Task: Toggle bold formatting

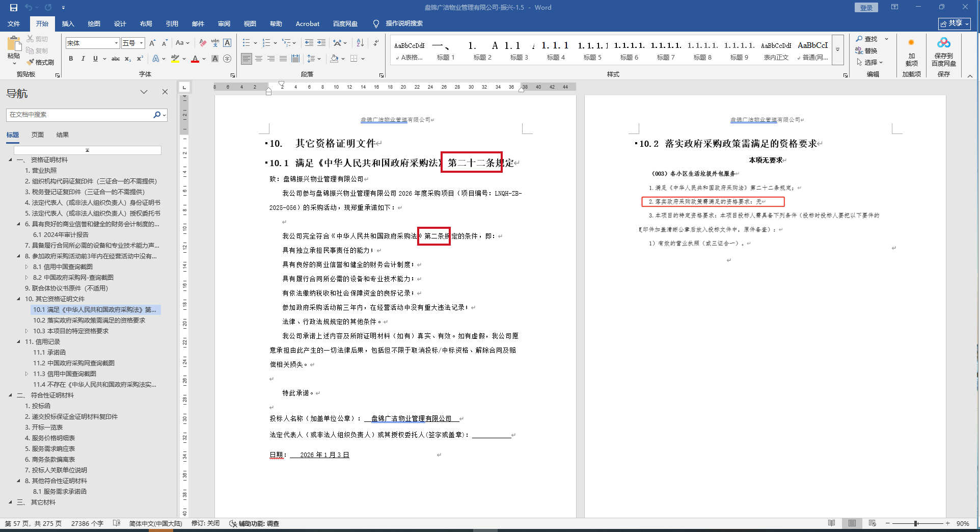Action: [71, 59]
